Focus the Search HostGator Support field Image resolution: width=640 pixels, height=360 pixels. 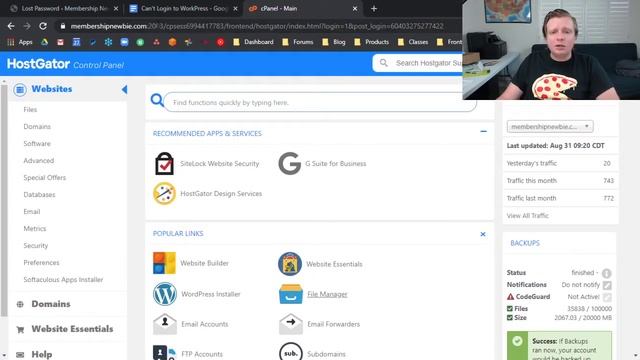(418, 63)
